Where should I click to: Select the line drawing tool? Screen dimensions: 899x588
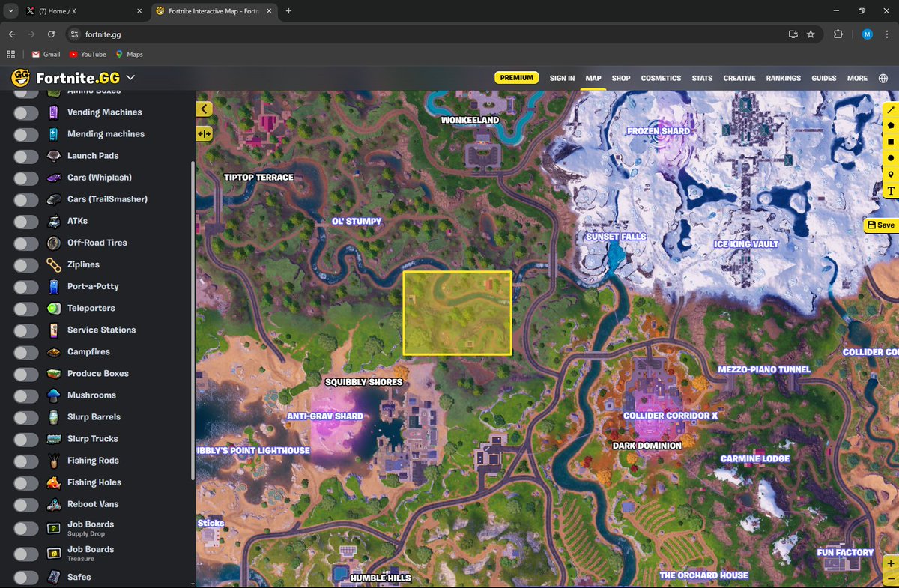[x=891, y=109]
